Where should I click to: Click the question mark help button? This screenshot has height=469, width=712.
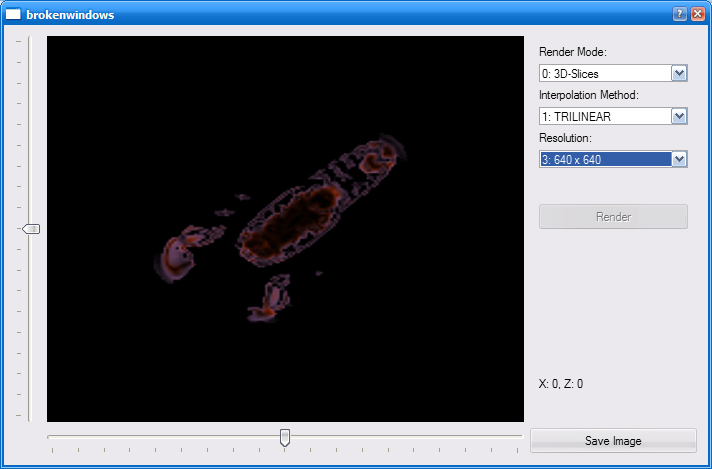pos(680,15)
